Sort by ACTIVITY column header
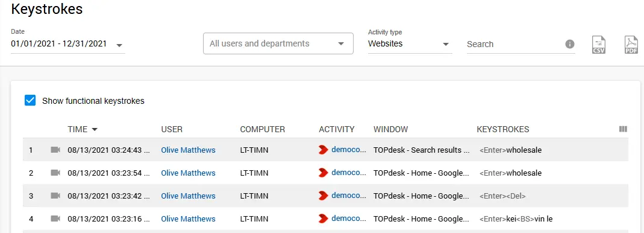This screenshot has width=644, height=233. point(336,129)
